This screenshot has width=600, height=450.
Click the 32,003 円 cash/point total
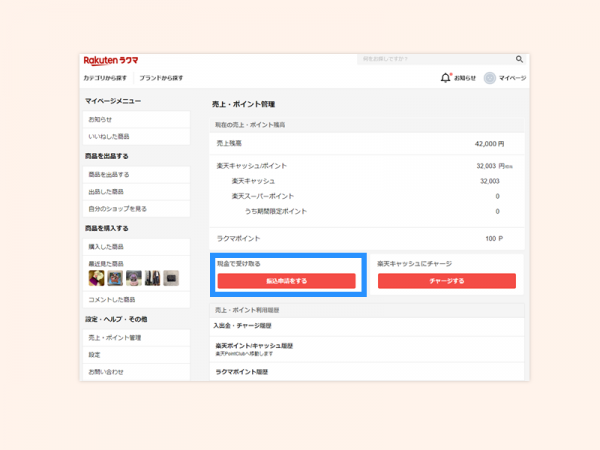494,166
